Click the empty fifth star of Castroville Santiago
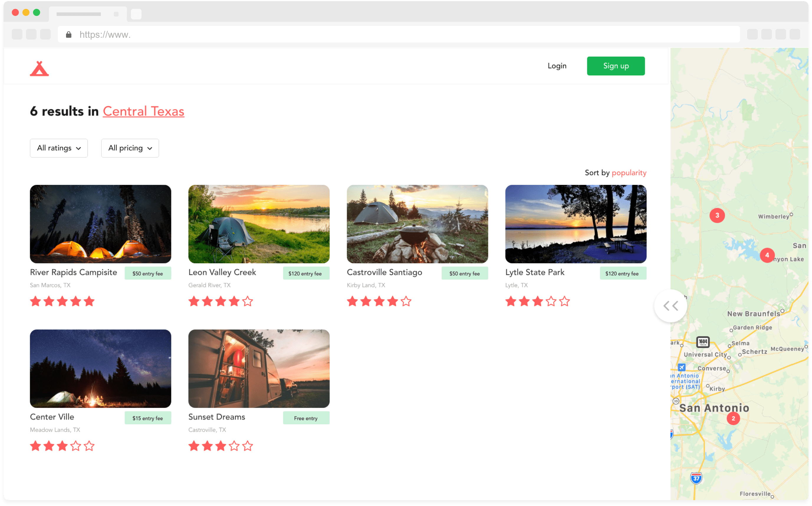Viewport: 812px width, 506px height. [x=406, y=301]
